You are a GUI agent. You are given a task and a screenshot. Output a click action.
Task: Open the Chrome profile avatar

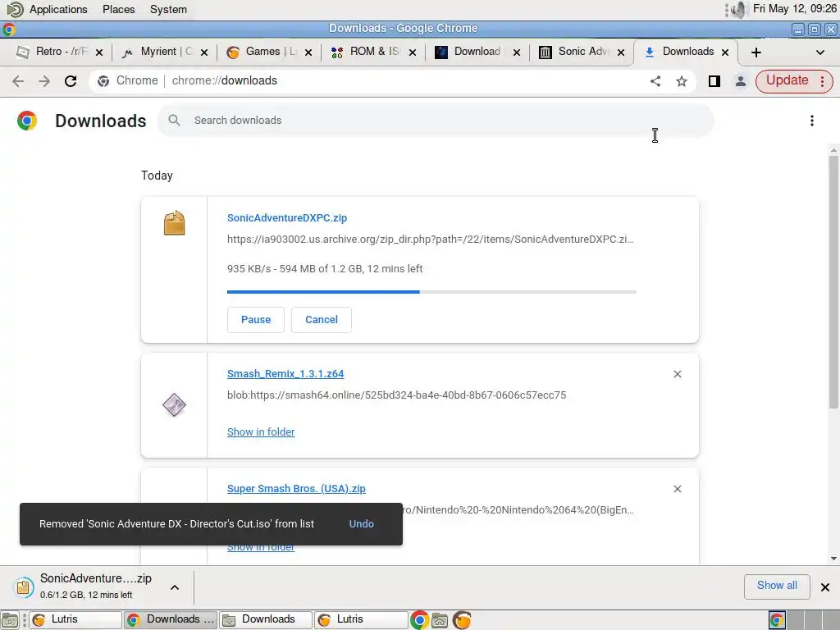(x=741, y=81)
